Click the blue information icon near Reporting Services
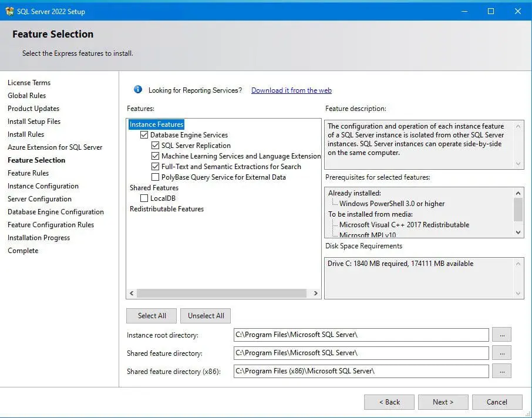Image resolution: width=532 pixels, height=418 pixels. (138, 90)
